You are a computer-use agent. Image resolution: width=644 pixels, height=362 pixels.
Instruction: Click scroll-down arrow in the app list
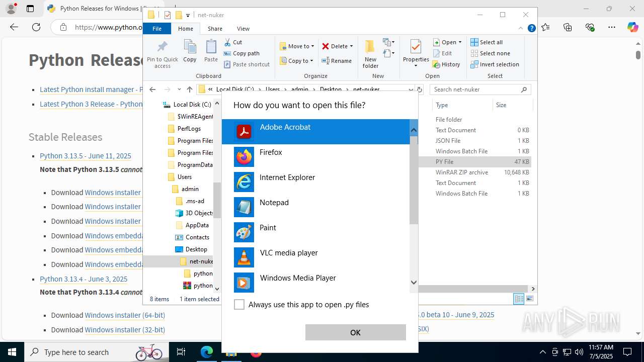(414, 283)
